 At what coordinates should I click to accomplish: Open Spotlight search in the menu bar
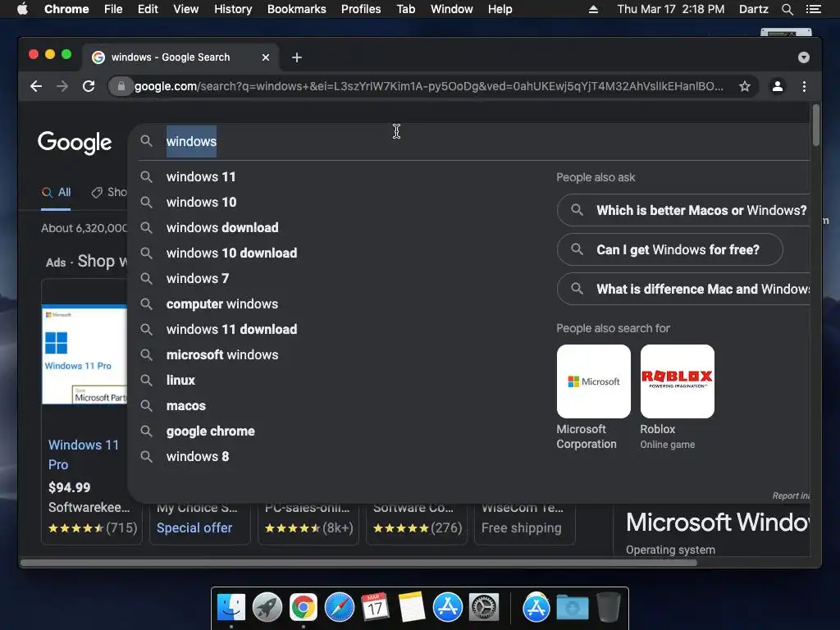(787, 9)
